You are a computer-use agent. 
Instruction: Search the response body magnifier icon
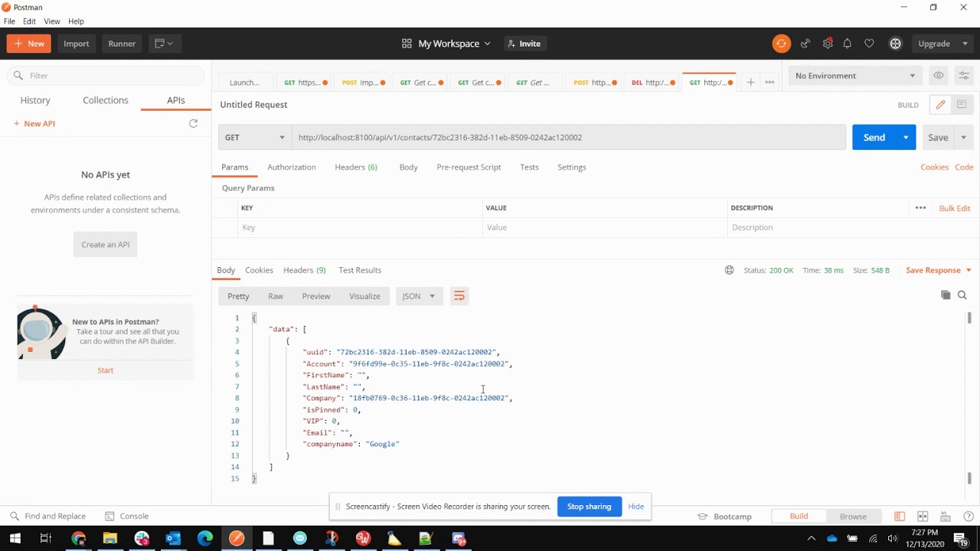pyautogui.click(x=962, y=295)
